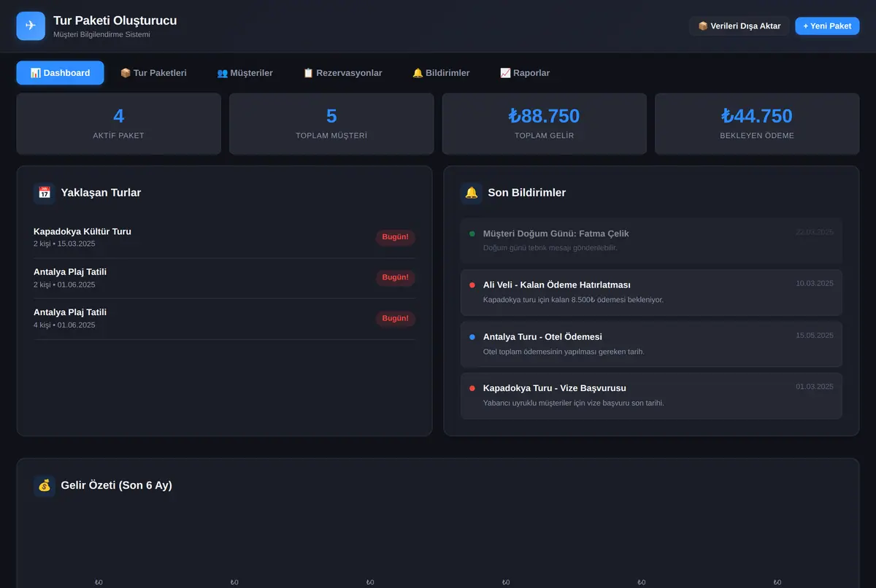Open the Toplam Müşteri stat card
The width and height of the screenshot is (876, 588).
(x=331, y=123)
